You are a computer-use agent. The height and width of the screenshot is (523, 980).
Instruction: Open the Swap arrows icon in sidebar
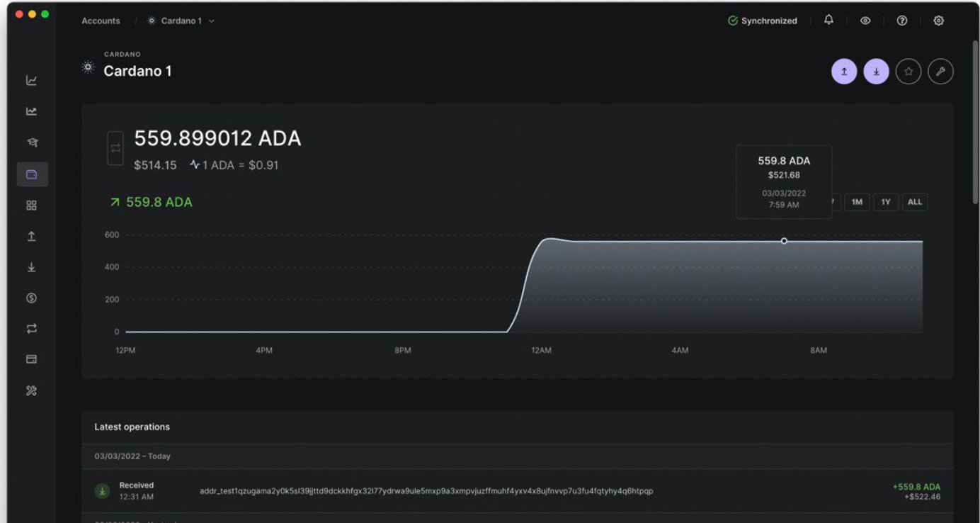click(31, 329)
